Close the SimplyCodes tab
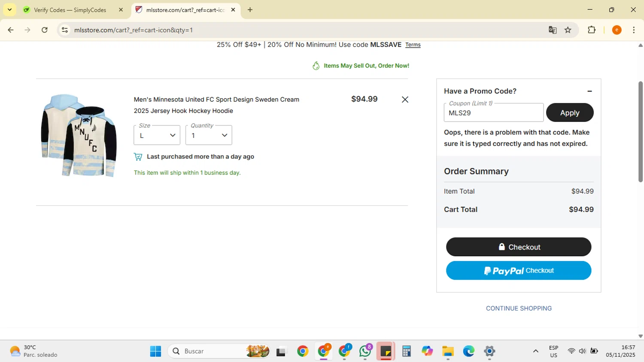The image size is (644, 362). point(121,10)
